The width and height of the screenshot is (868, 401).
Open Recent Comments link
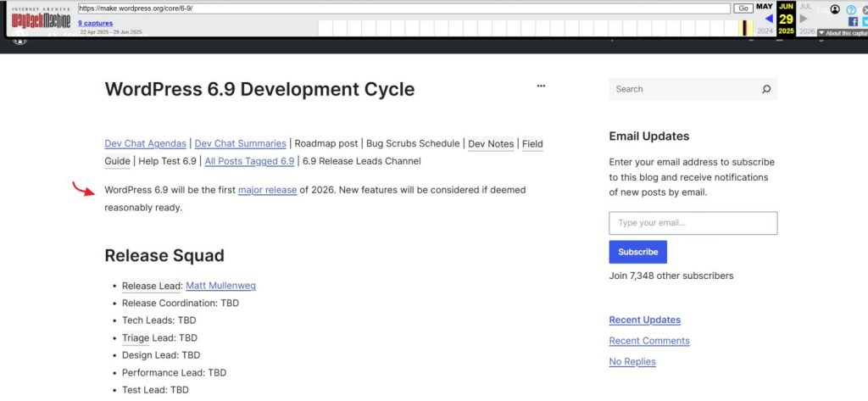pyautogui.click(x=649, y=341)
